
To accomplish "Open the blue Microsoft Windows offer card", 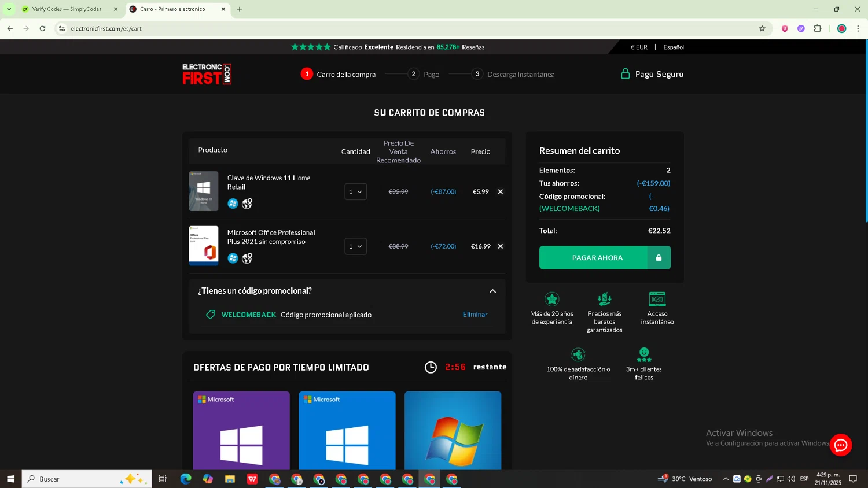I will (347, 431).
